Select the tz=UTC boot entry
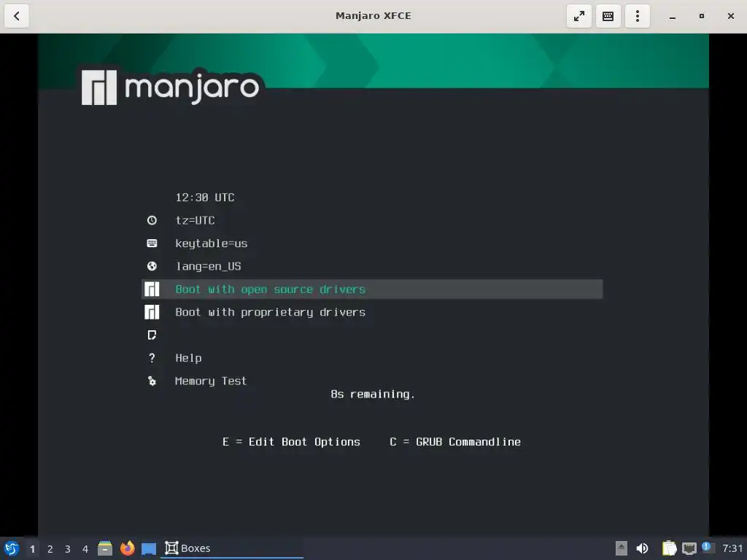The height and width of the screenshot is (560, 747). tap(372, 220)
